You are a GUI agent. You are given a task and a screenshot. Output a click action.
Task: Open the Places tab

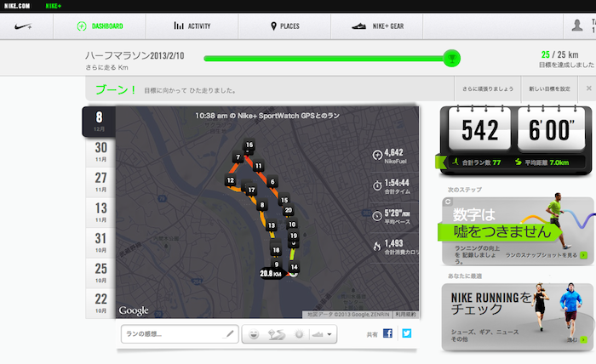tap(284, 26)
